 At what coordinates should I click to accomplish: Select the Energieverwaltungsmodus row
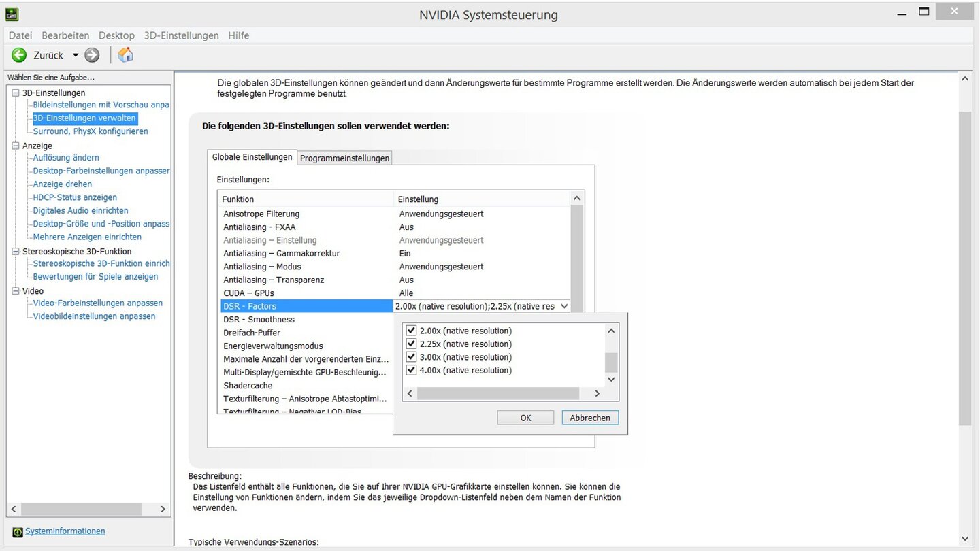[x=307, y=346]
